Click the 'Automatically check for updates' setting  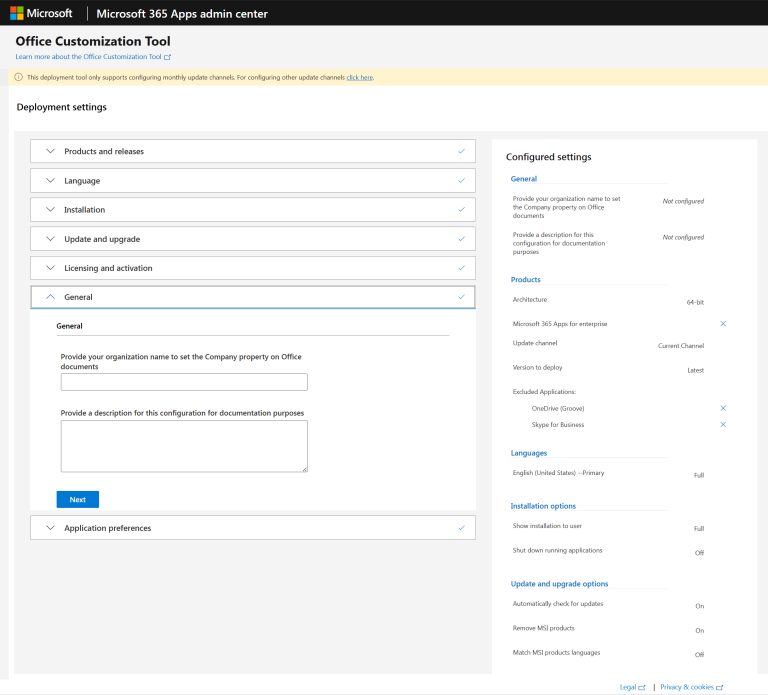558,603
